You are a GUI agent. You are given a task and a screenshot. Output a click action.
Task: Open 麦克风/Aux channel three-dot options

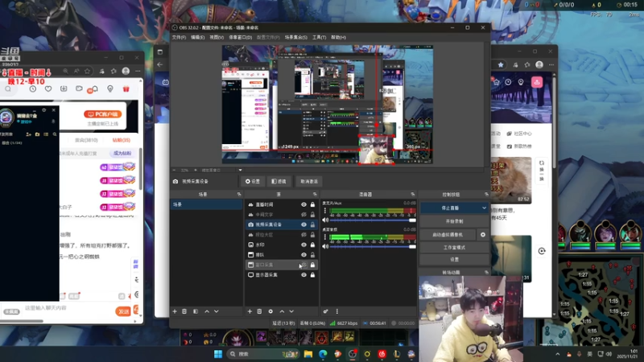click(x=325, y=211)
